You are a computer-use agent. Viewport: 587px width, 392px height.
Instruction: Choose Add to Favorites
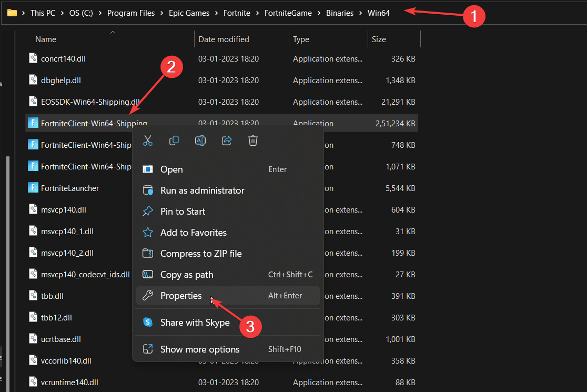point(228,232)
